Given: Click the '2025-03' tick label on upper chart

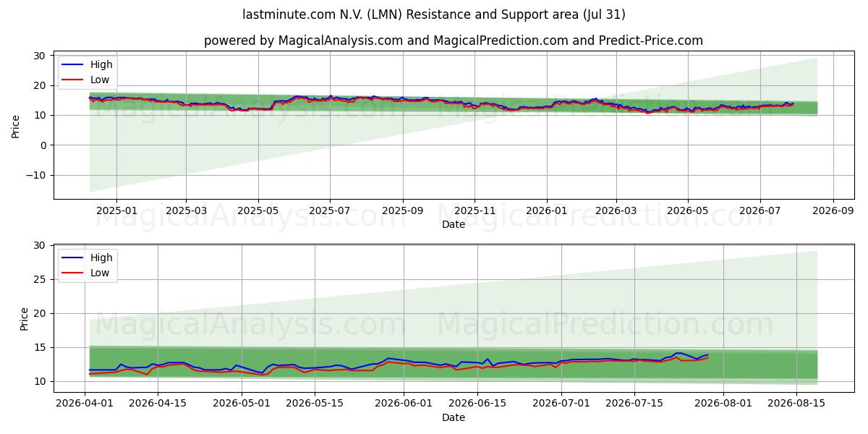Looking at the screenshot, I should click(186, 210).
